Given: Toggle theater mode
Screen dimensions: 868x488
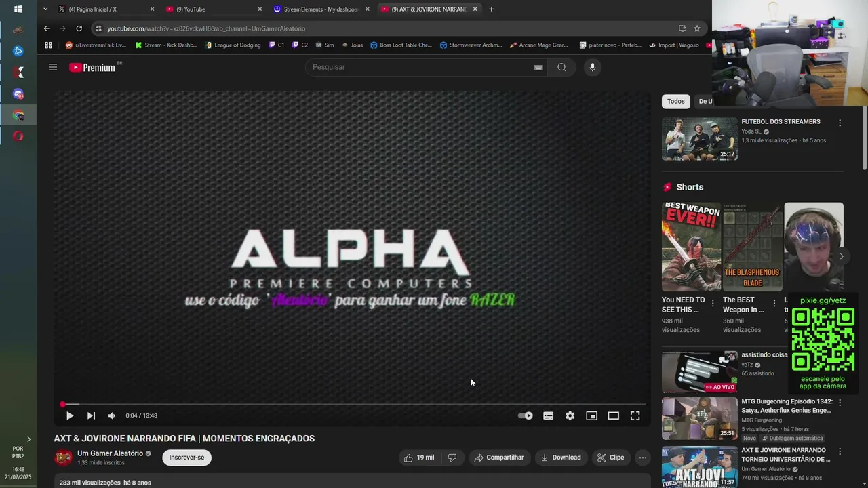Looking at the screenshot, I should (613, 415).
